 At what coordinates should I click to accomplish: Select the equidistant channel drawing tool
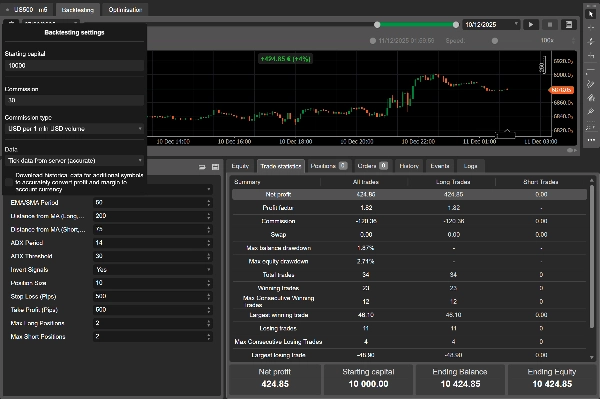[x=591, y=84]
